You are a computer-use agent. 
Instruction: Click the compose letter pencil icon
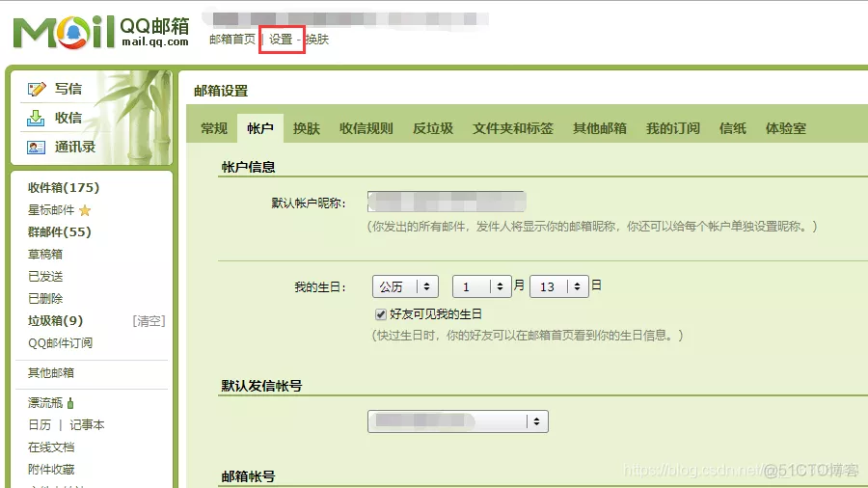(x=37, y=89)
